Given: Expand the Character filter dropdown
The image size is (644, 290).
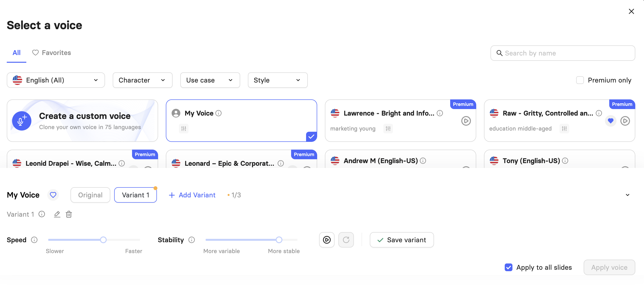Looking at the screenshot, I should tap(142, 80).
